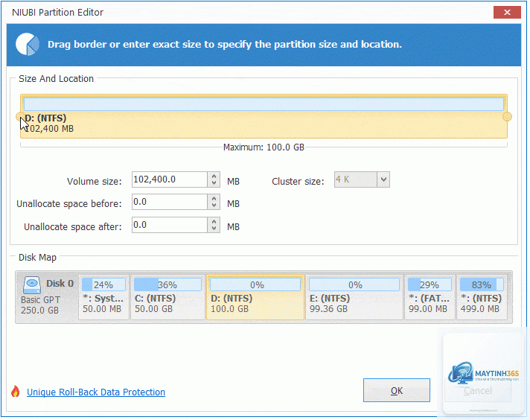This screenshot has height=420, width=530.
Task: Select the D: (NTFS) 100.0 GB partition
Action: coord(255,297)
